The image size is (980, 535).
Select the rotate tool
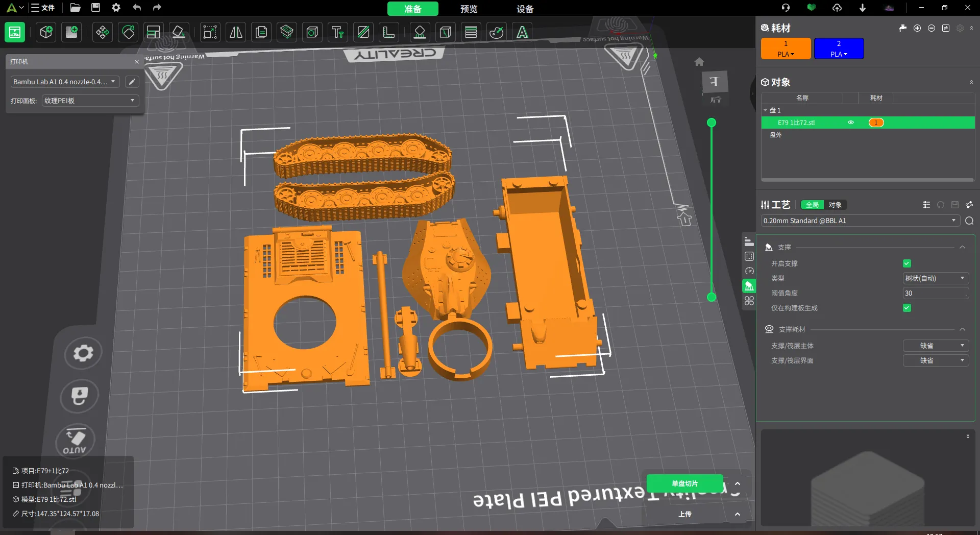click(128, 33)
